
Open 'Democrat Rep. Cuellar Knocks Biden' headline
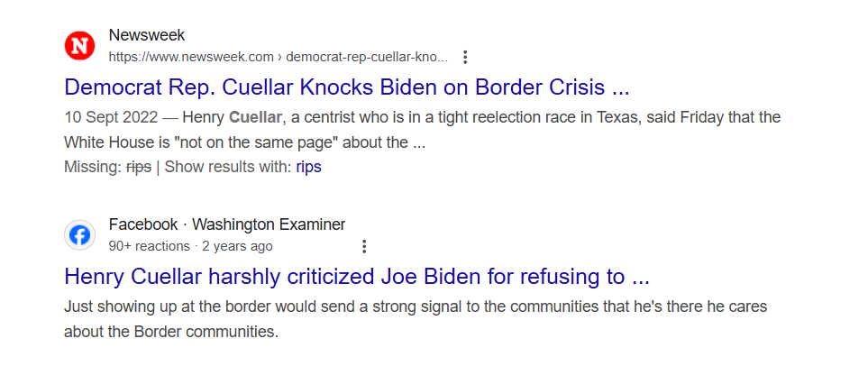coord(346,87)
